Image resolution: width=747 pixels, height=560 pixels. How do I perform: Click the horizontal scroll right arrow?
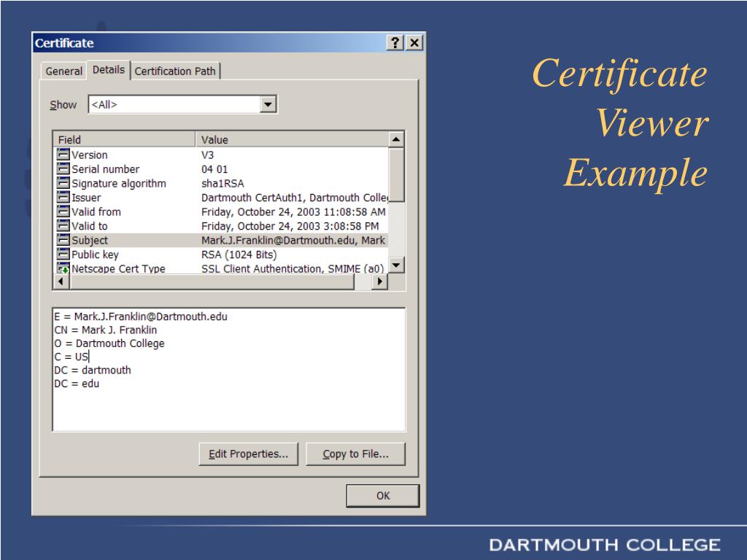(379, 281)
